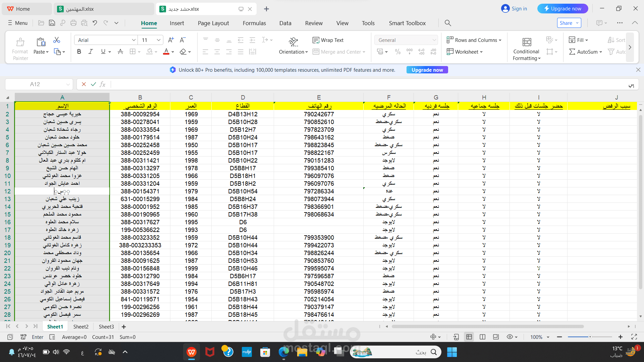This screenshot has width=644, height=362.
Task: Confirm entry with the check formula icon
Action: tap(93, 84)
